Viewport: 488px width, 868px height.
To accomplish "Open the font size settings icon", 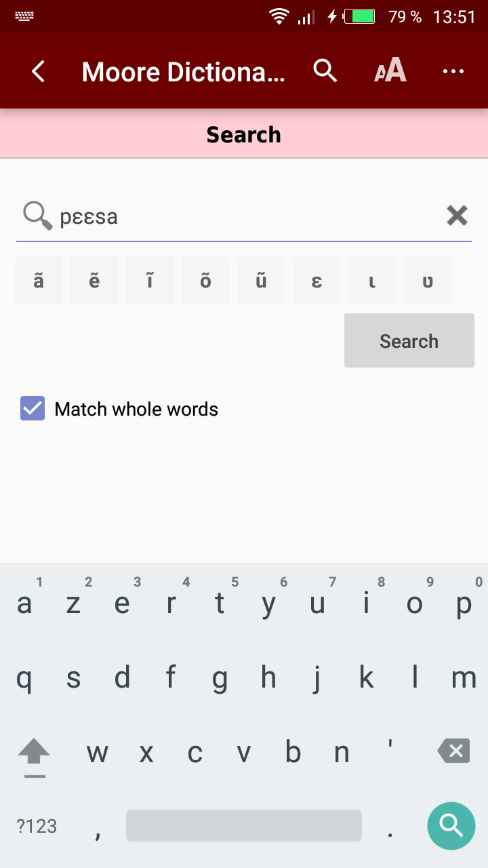I will click(x=390, y=71).
